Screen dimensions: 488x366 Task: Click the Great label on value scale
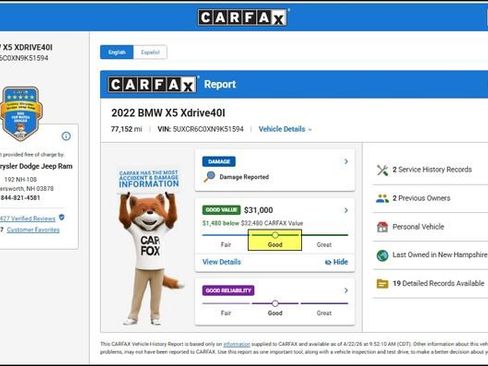324,245
